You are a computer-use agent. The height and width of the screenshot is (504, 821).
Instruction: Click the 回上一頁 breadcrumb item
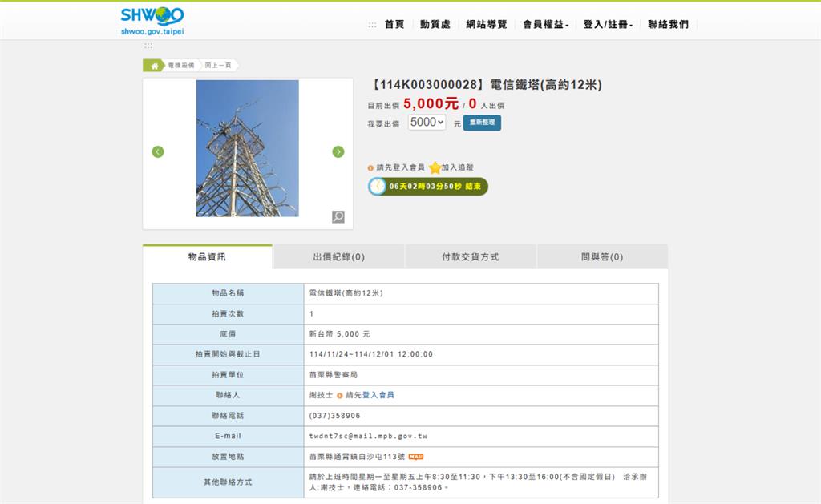216,65
